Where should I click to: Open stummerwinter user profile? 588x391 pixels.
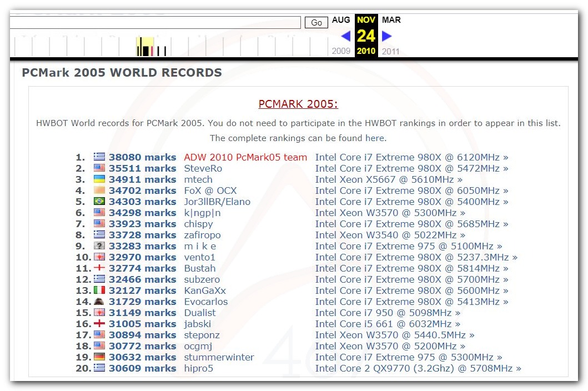point(219,357)
